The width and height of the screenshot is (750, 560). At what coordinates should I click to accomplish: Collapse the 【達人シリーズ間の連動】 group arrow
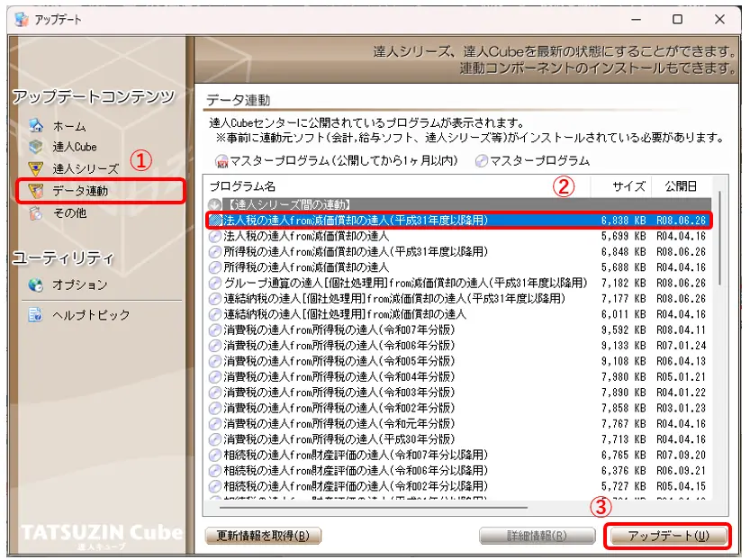coord(215,204)
